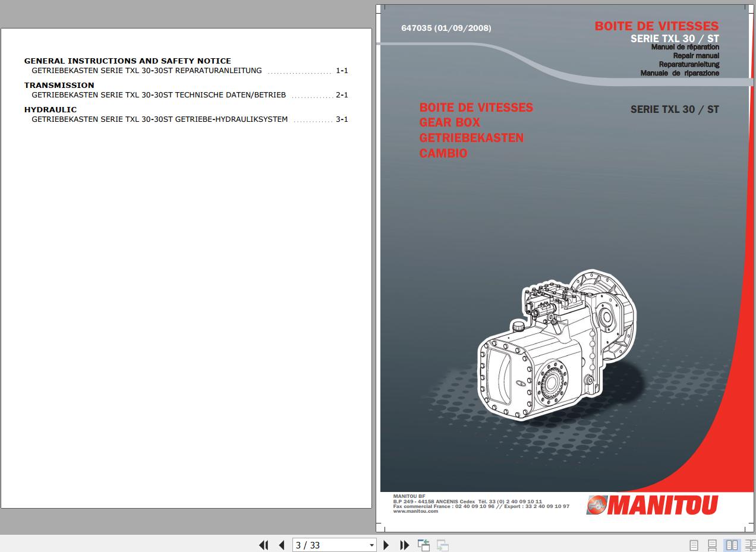Select two-page continuous view
Screen dimensions: 756x552
[750, 545]
